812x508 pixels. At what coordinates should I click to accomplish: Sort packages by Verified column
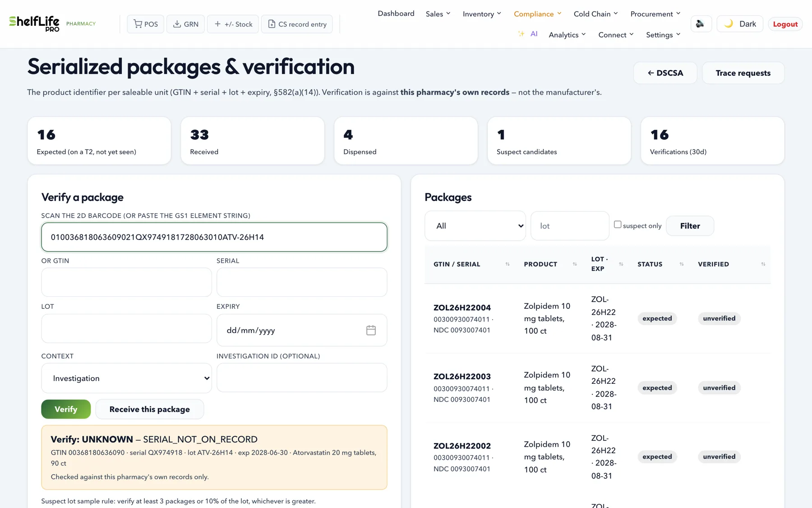tap(763, 264)
